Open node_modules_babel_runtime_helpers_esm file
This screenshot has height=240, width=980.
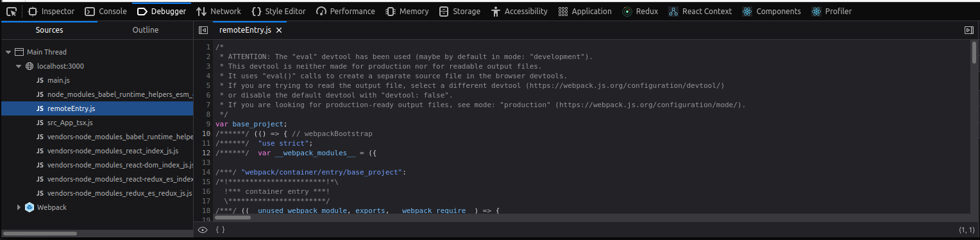click(x=120, y=94)
